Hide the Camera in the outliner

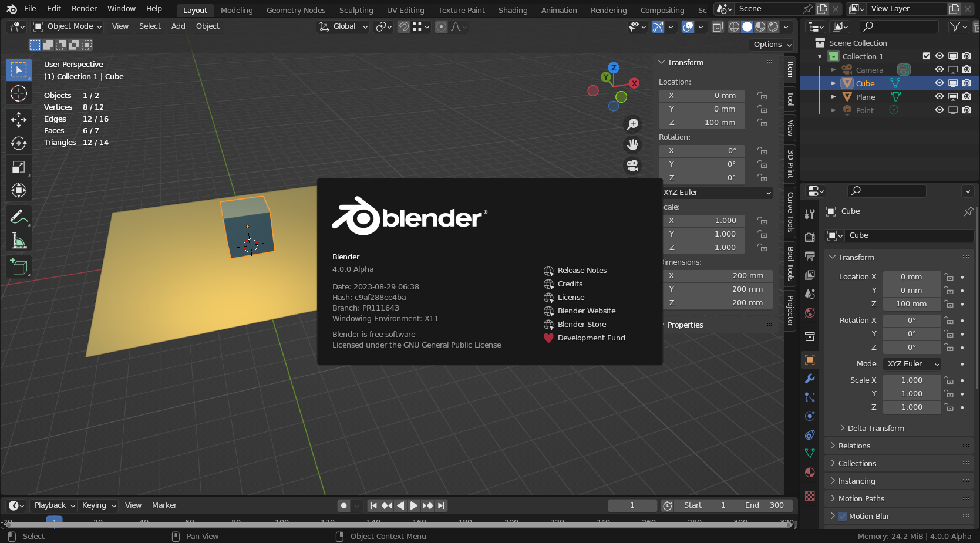(x=939, y=69)
